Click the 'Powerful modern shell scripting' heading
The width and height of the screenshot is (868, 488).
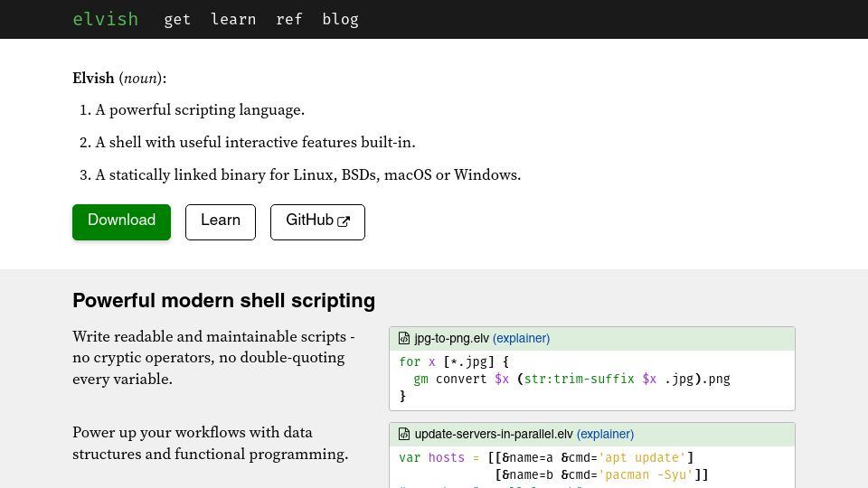point(223,300)
